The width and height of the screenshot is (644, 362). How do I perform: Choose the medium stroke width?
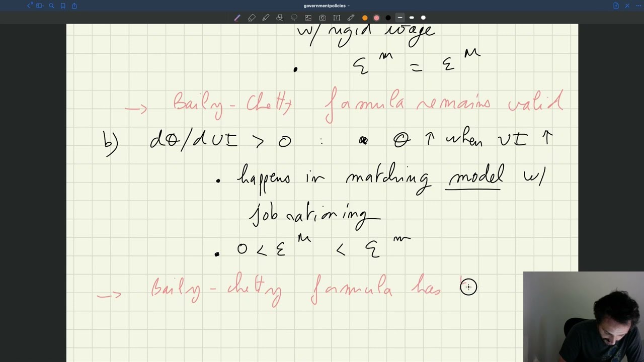click(412, 18)
